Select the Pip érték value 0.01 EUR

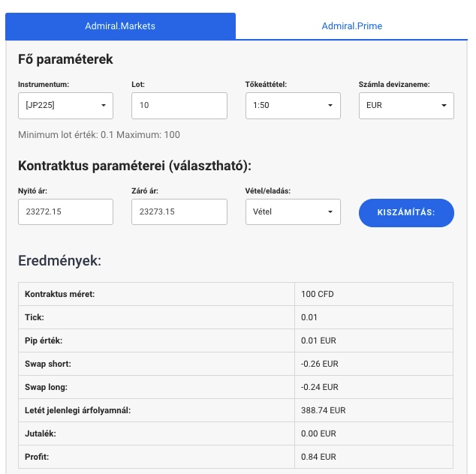coord(318,340)
